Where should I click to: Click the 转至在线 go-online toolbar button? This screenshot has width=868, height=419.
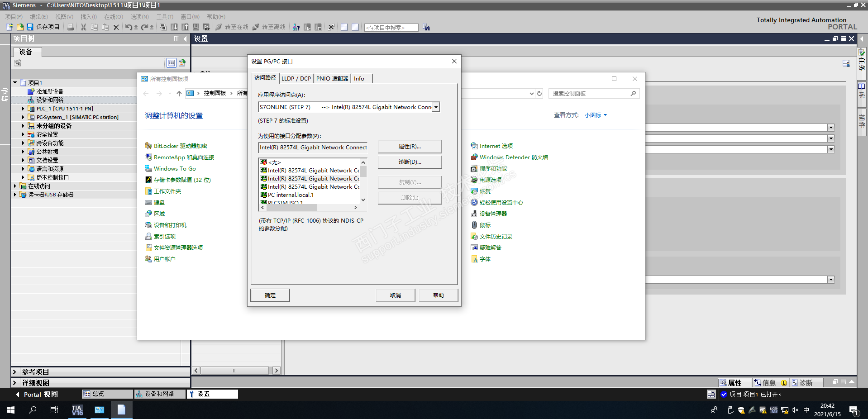click(232, 27)
